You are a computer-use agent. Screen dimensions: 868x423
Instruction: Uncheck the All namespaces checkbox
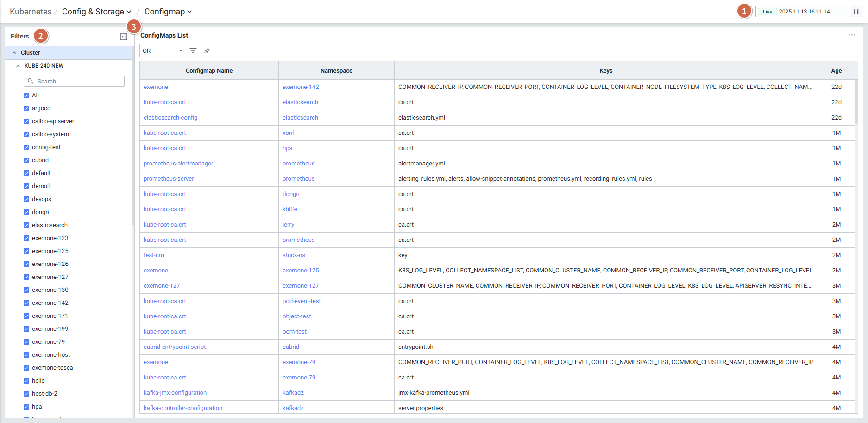point(26,95)
